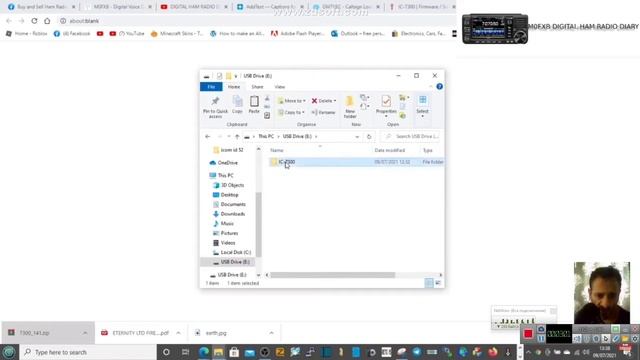Open the Facebook bookmark
Image resolution: width=640 pixels, height=360 pixels.
[x=72, y=33]
